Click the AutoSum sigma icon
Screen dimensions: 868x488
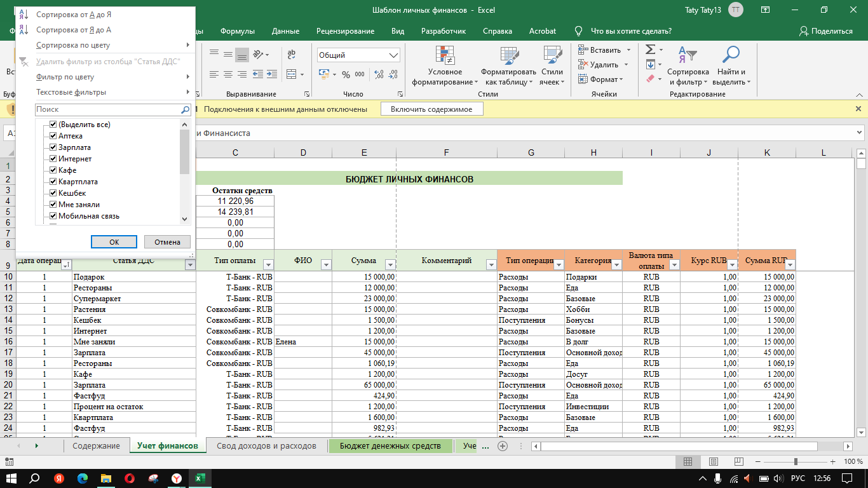click(x=650, y=50)
